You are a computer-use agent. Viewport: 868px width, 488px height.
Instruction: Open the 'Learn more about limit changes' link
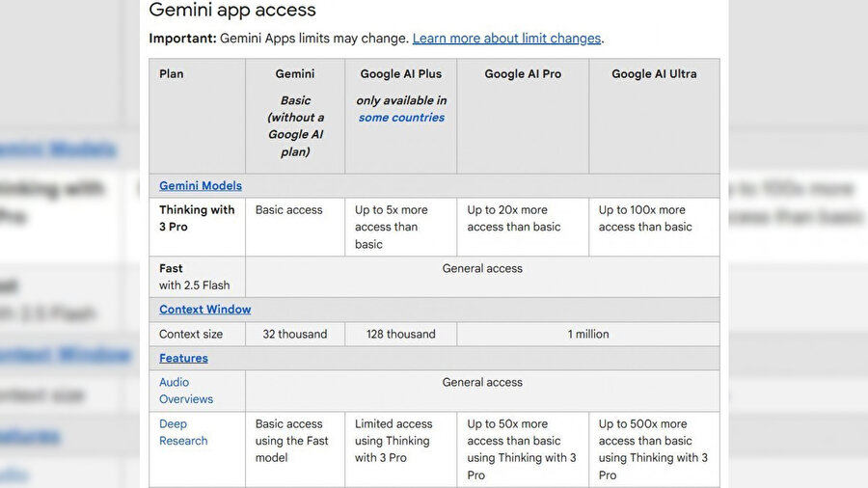pos(506,39)
